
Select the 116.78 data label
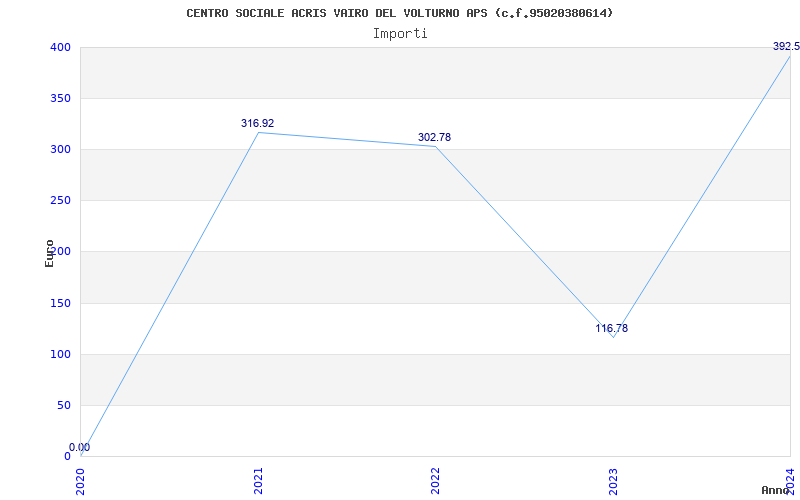pyautogui.click(x=612, y=329)
